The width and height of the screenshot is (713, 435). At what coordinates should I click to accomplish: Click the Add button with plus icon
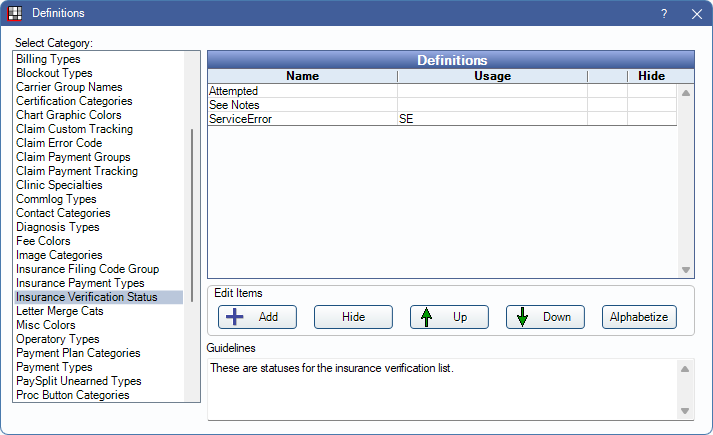(257, 317)
